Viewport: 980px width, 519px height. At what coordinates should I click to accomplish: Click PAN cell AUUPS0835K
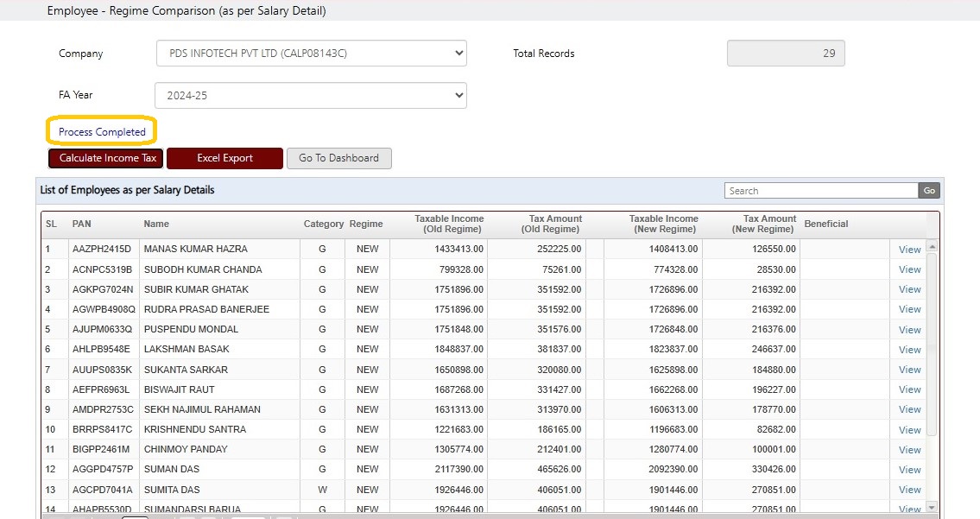103,370
